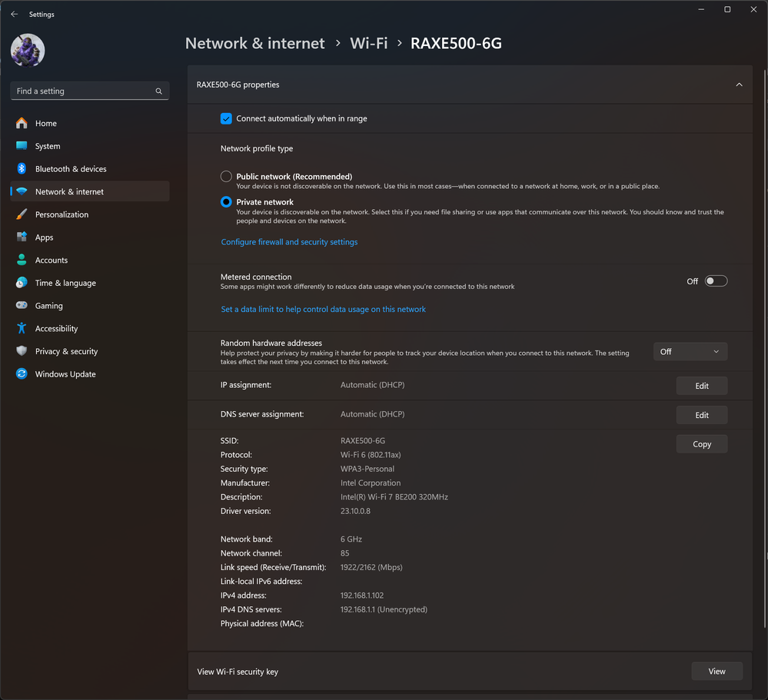Click the Accounts person icon

tap(22, 260)
